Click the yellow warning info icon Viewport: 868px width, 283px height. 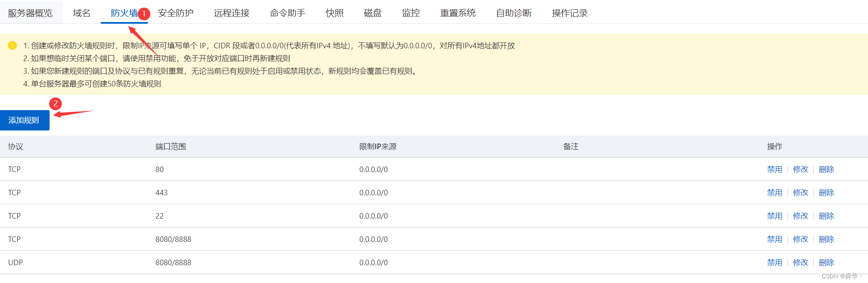point(12,45)
